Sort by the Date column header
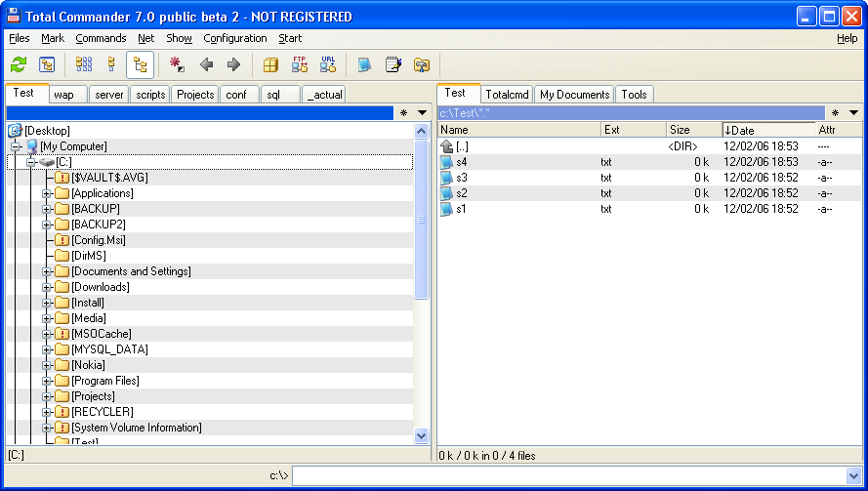The image size is (868, 491). [769, 130]
